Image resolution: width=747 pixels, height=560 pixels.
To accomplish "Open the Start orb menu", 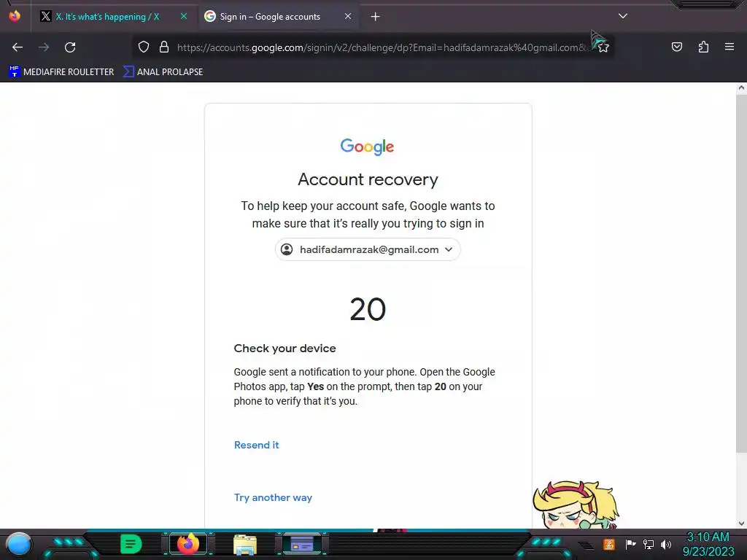I will click(x=18, y=544).
